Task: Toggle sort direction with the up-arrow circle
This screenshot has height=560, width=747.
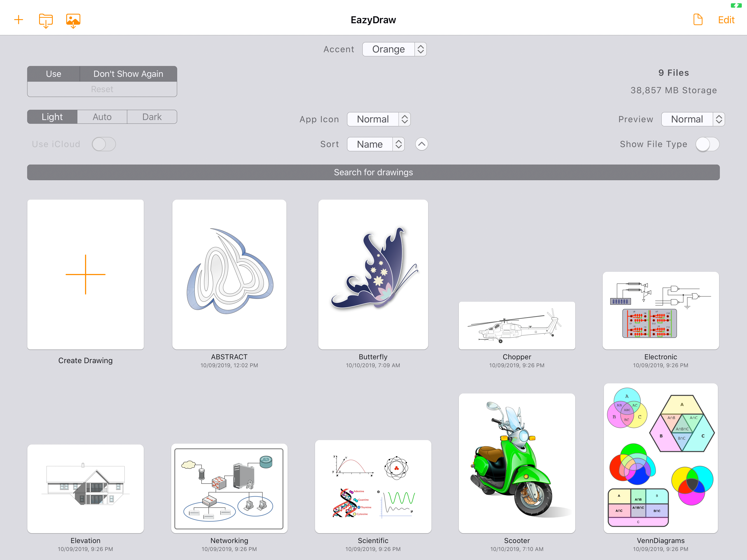Action: tap(421, 144)
